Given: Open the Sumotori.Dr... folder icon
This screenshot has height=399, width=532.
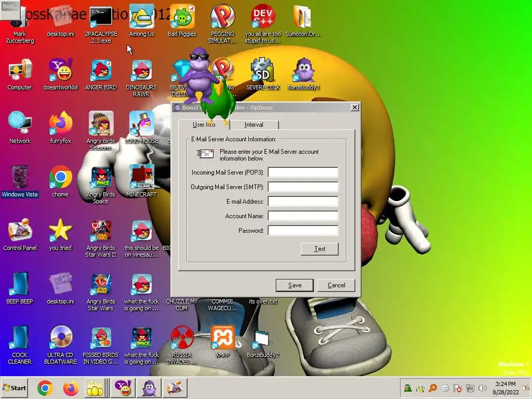Looking at the screenshot, I should [x=303, y=20].
